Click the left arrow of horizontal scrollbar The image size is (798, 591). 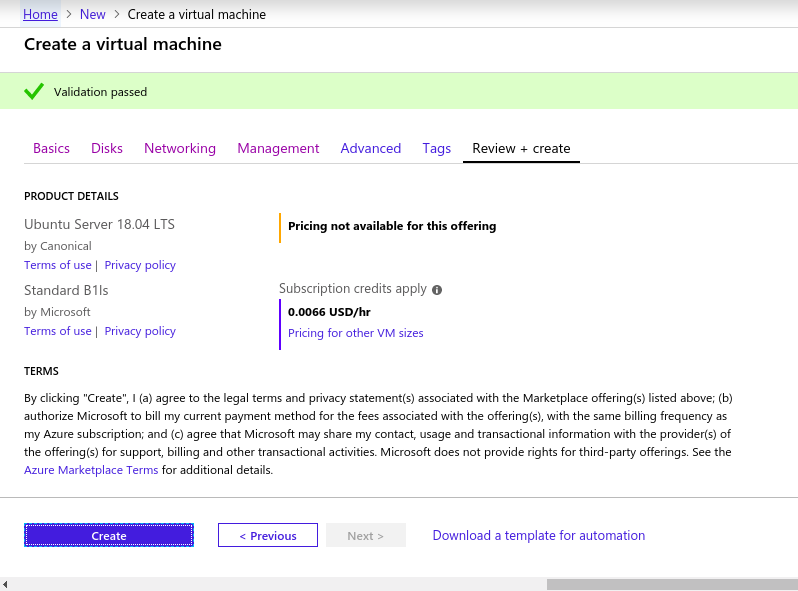pos(5,584)
